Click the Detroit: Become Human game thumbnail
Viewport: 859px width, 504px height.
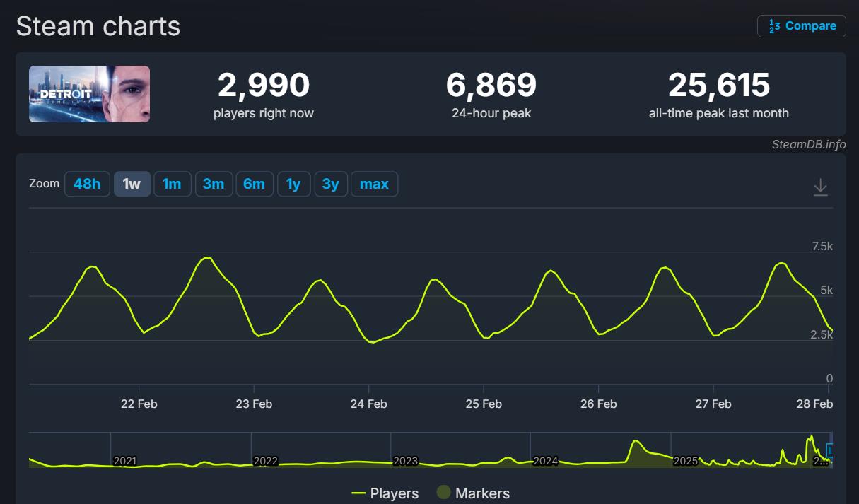[89, 94]
